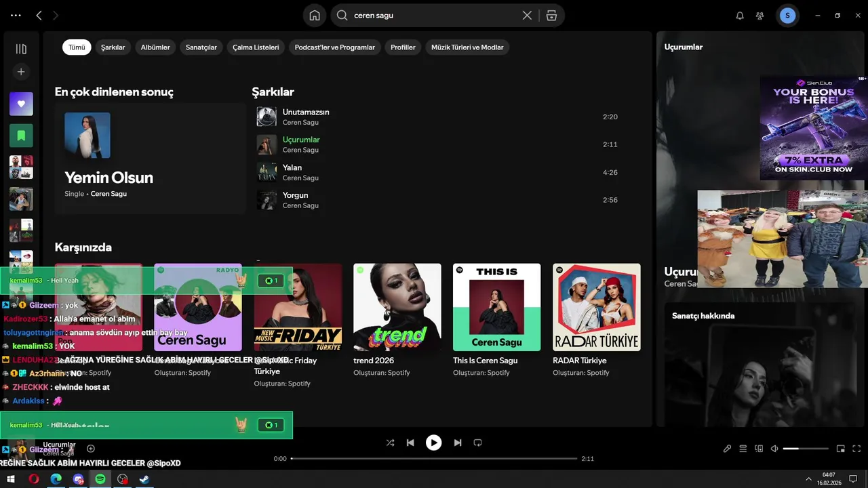Toggle the Queue panel
This screenshot has height=488, width=868.
[743, 449]
